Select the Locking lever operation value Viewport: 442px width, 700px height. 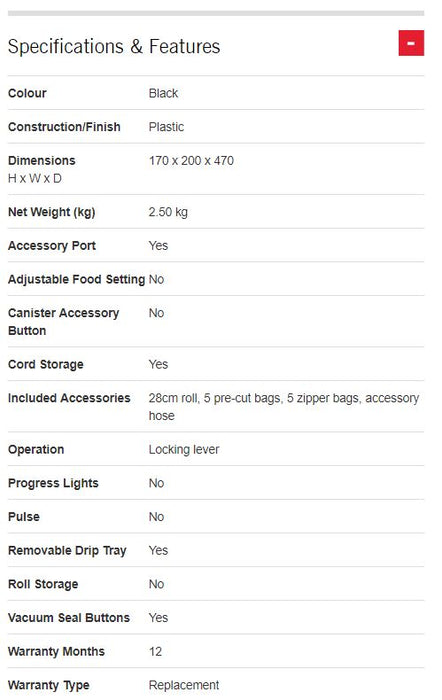183,450
